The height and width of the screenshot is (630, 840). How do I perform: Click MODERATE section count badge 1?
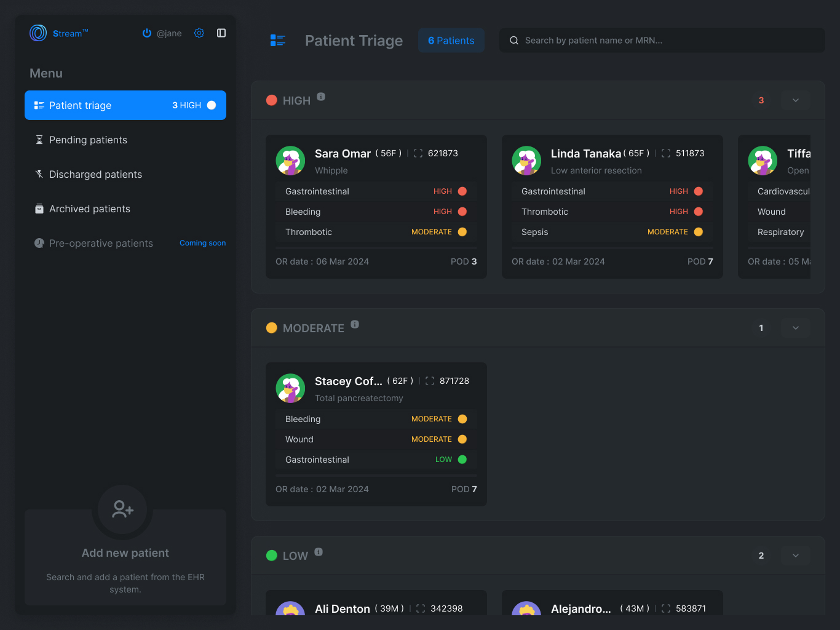761,328
